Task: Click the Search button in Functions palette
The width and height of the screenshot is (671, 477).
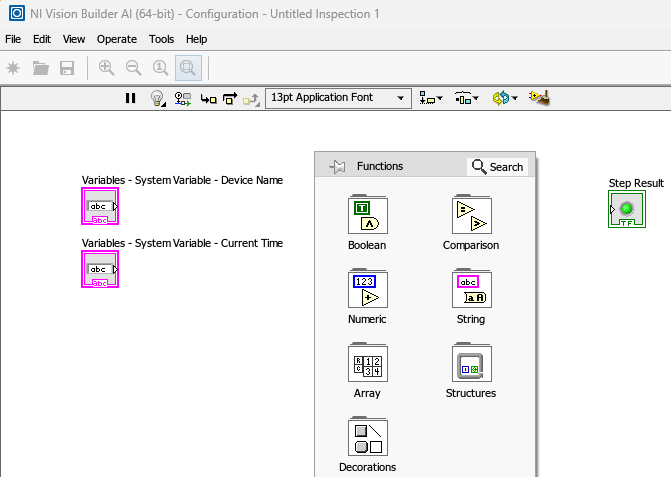Action: (x=497, y=166)
